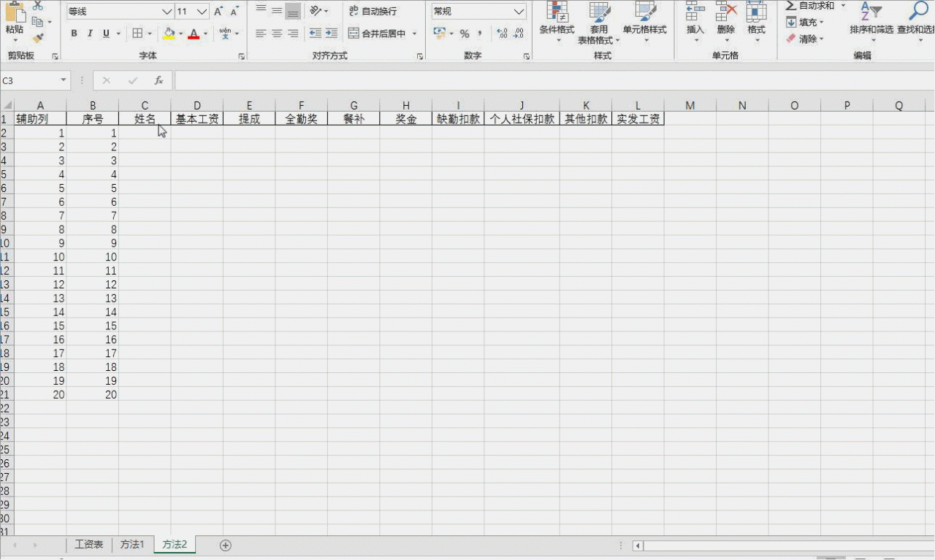Switch to the 工资表 sheet tab
The width and height of the screenshot is (935, 560).
pyautogui.click(x=89, y=545)
